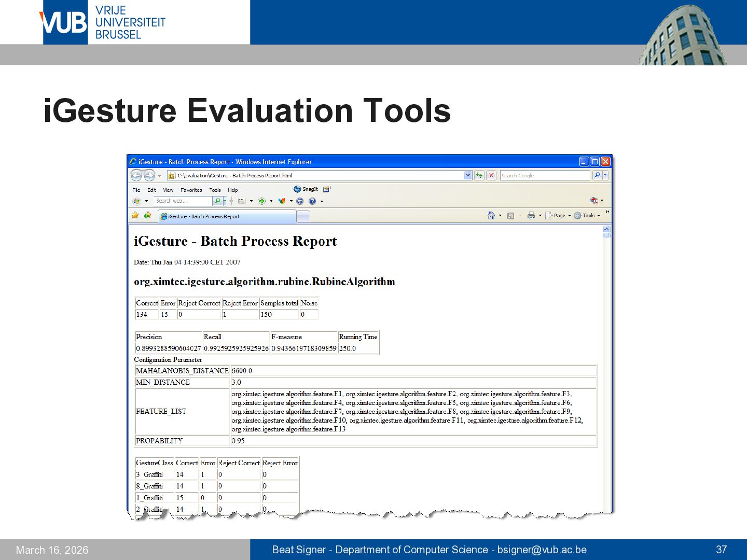Open the Home page icon
Screen dimensions: 747x560
click(491, 216)
